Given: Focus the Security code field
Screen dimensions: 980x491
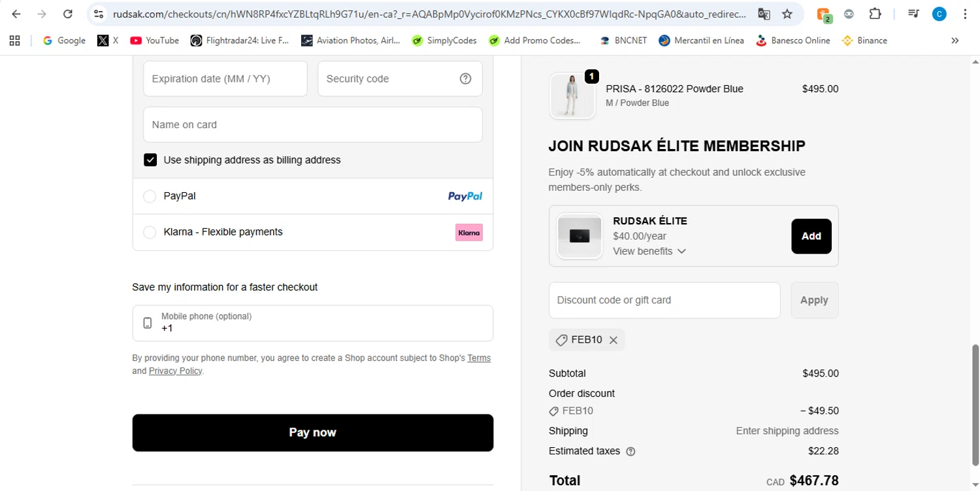Looking at the screenshot, I should (400, 78).
